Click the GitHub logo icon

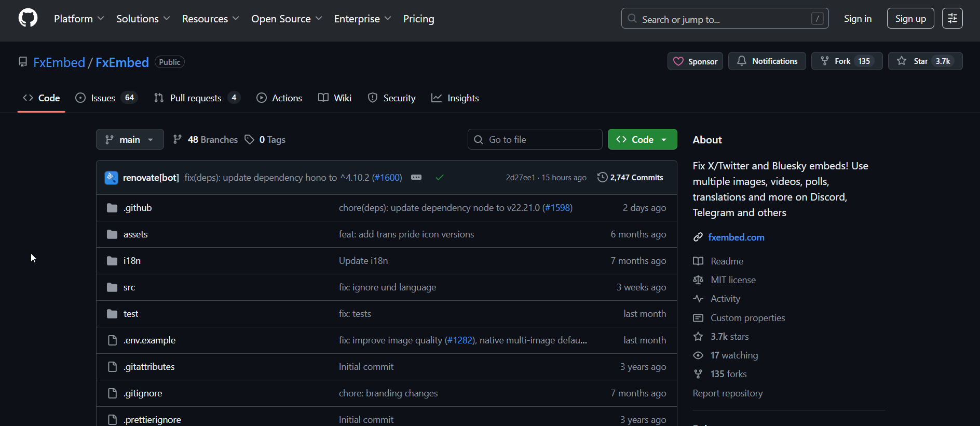28,18
